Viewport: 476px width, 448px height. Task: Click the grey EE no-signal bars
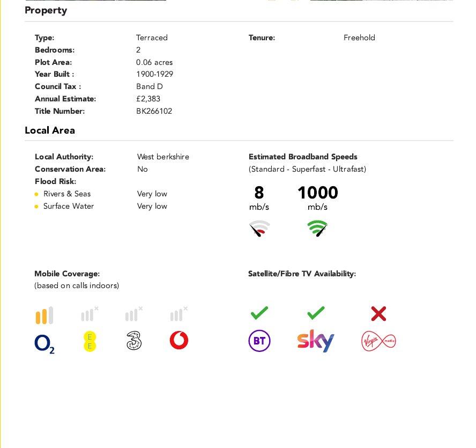pyautogui.click(x=90, y=314)
